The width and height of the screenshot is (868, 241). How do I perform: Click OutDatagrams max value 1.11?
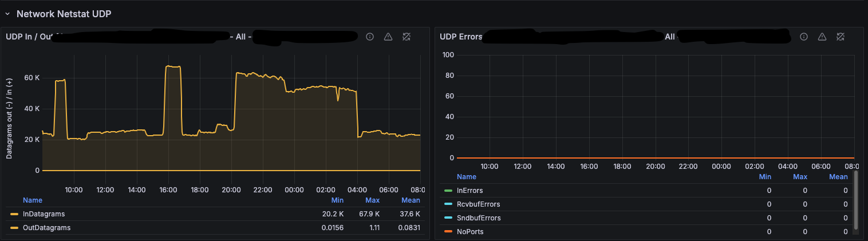pyautogui.click(x=373, y=228)
